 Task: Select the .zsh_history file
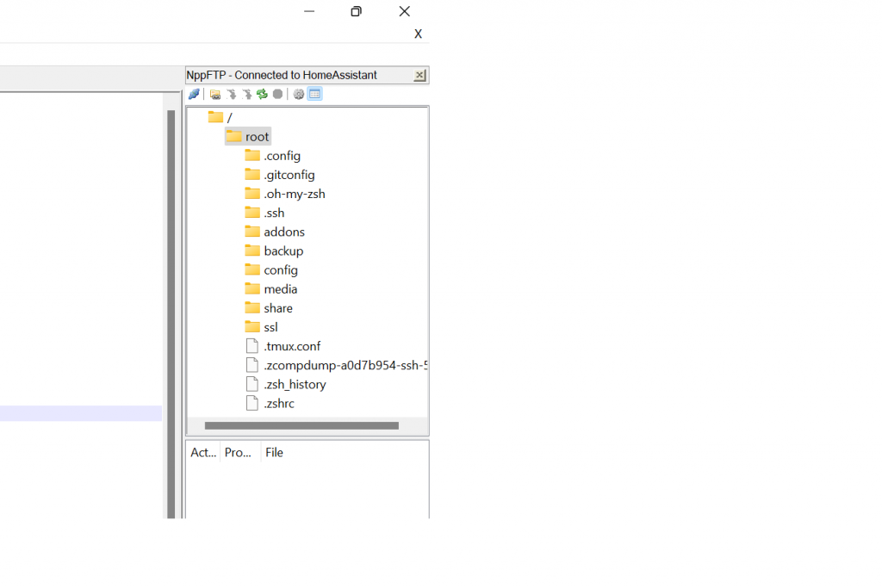click(x=286, y=385)
